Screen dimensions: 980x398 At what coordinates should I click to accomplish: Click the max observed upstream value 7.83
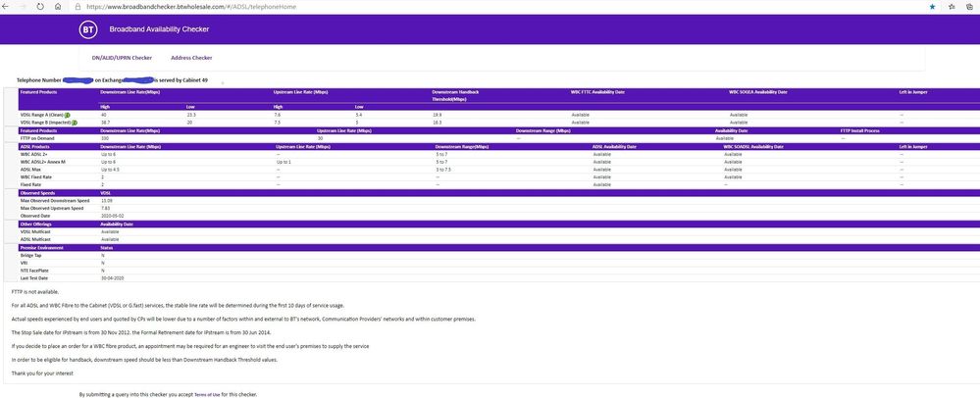click(x=105, y=208)
